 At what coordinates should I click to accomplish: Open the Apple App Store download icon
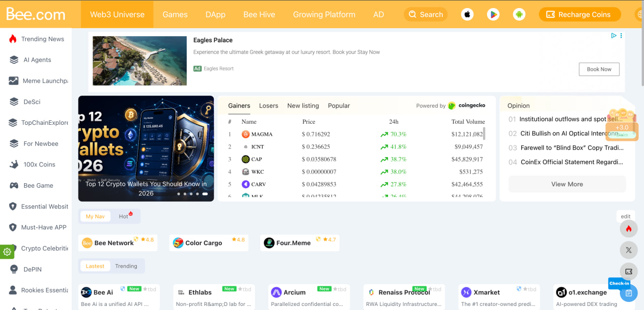tap(467, 15)
